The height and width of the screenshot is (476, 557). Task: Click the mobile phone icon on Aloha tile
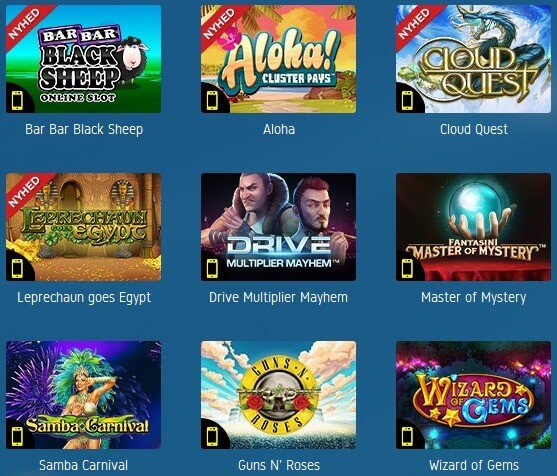point(212,101)
